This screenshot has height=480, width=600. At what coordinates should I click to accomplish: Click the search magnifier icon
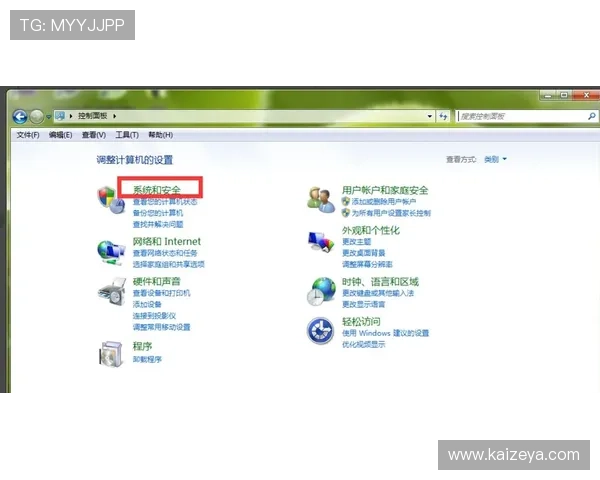pyautogui.click(x=592, y=116)
